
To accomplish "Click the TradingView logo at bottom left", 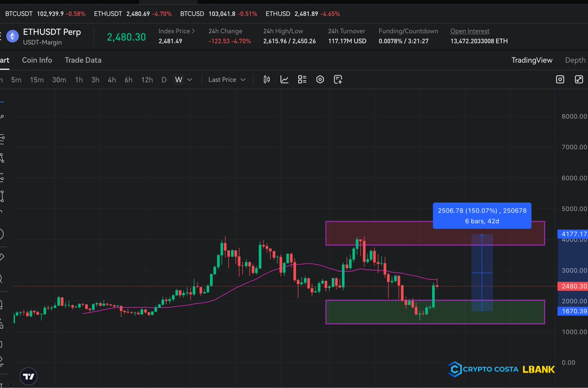I will 28,376.
